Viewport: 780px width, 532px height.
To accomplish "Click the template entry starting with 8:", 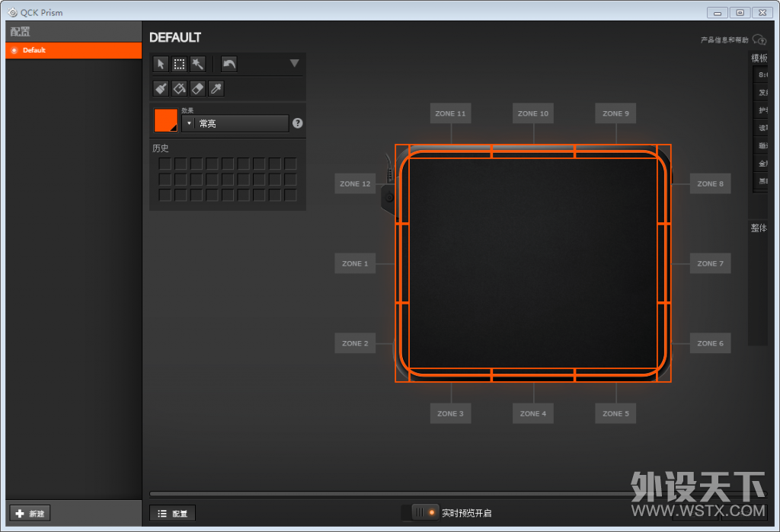I will pyautogui.click(x=761, y=75).
